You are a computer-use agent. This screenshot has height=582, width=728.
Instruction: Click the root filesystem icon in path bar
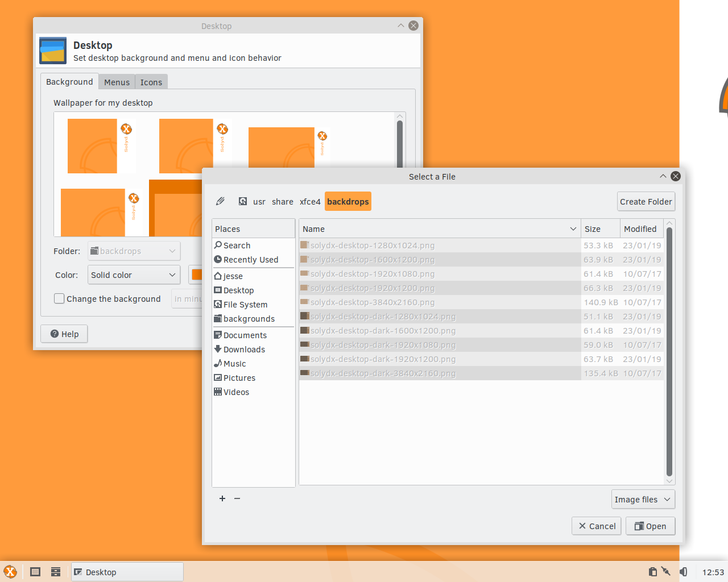243,201
